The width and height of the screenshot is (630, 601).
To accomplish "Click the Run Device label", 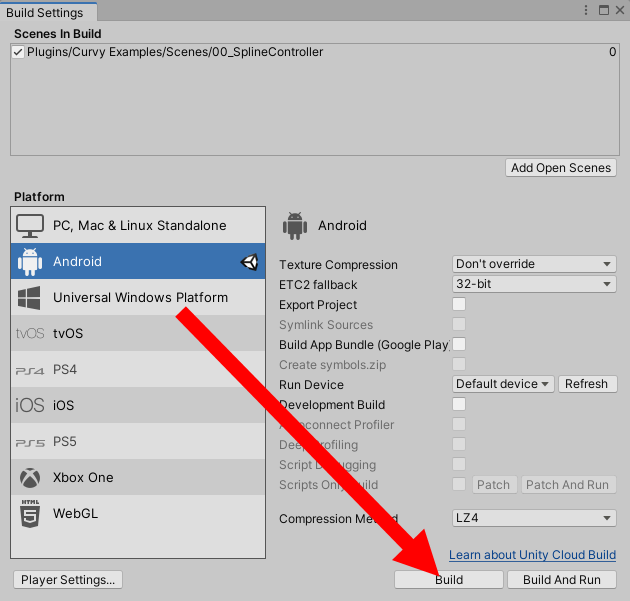I will pyautogui.click(x=311, y=385).
